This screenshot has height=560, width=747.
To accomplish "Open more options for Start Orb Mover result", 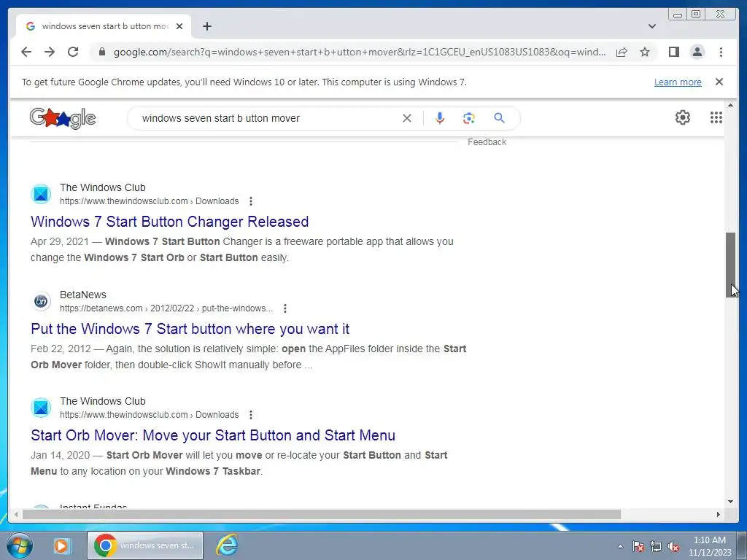I will (251, 415).
